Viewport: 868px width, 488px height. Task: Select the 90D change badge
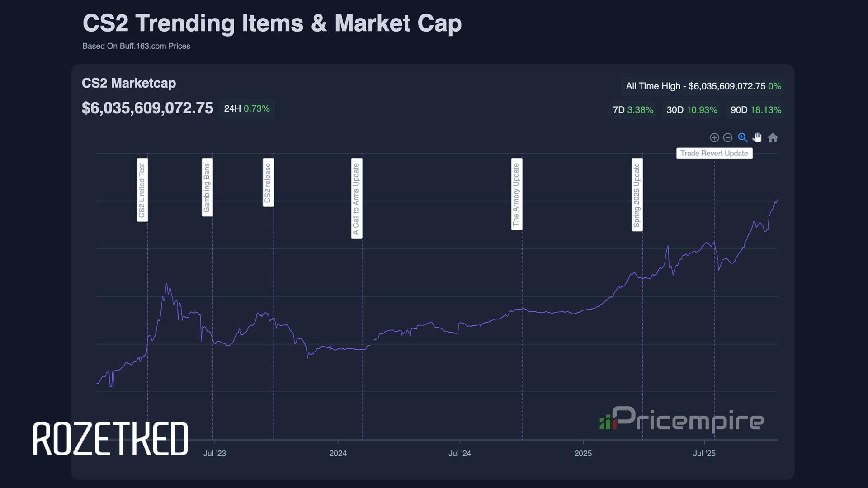click(x=755, y=110)
